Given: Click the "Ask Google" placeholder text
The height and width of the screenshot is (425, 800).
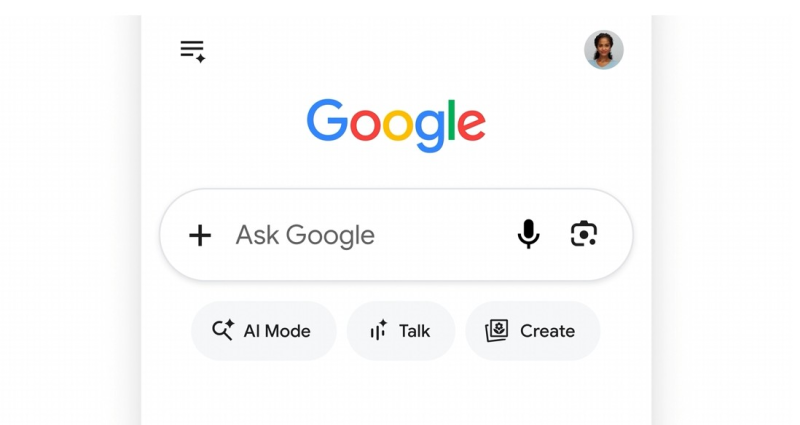Looking at the screenshot, I should coord(305,236).
